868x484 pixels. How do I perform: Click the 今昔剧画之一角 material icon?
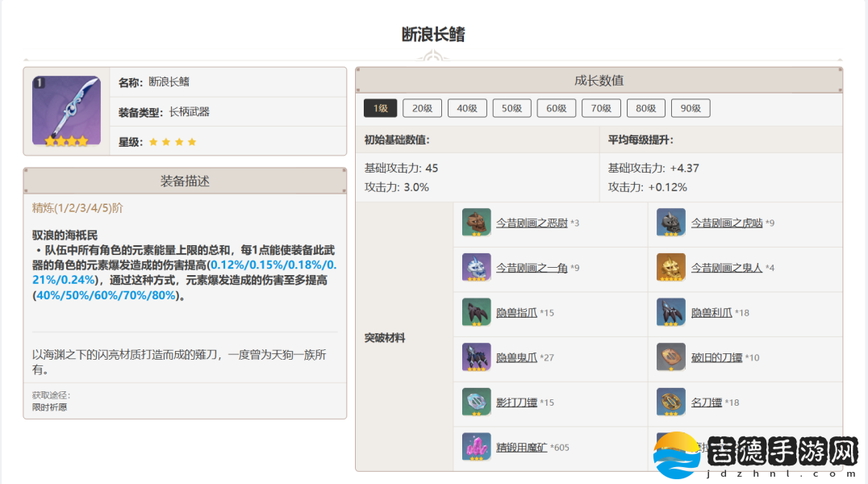[x=477, y=267]
